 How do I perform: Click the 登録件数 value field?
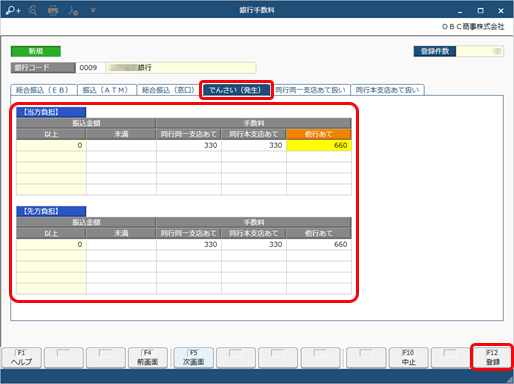[480, 51]
